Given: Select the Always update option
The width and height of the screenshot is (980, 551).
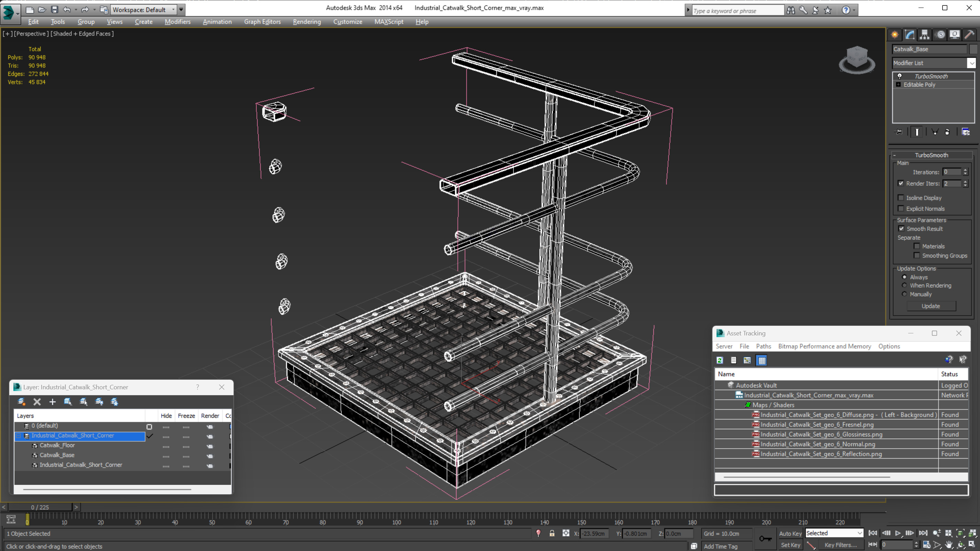Looking at the screenshot, I should pos(905,277).
